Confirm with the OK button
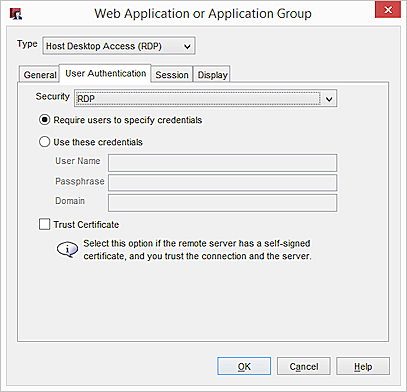The height and width of the screenshot is (392, 407). 244,366
